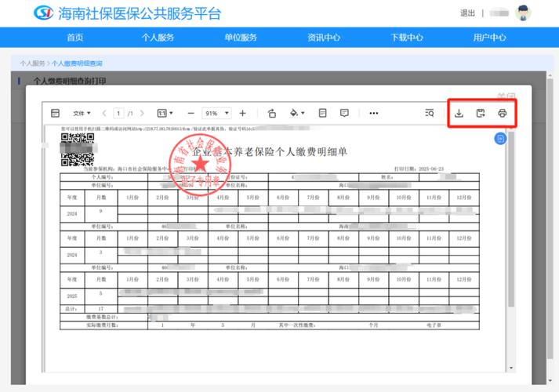Click the document's vertical scrollbar thumb
This screenshot has height=392, width=559.
[x=511, y=220]
